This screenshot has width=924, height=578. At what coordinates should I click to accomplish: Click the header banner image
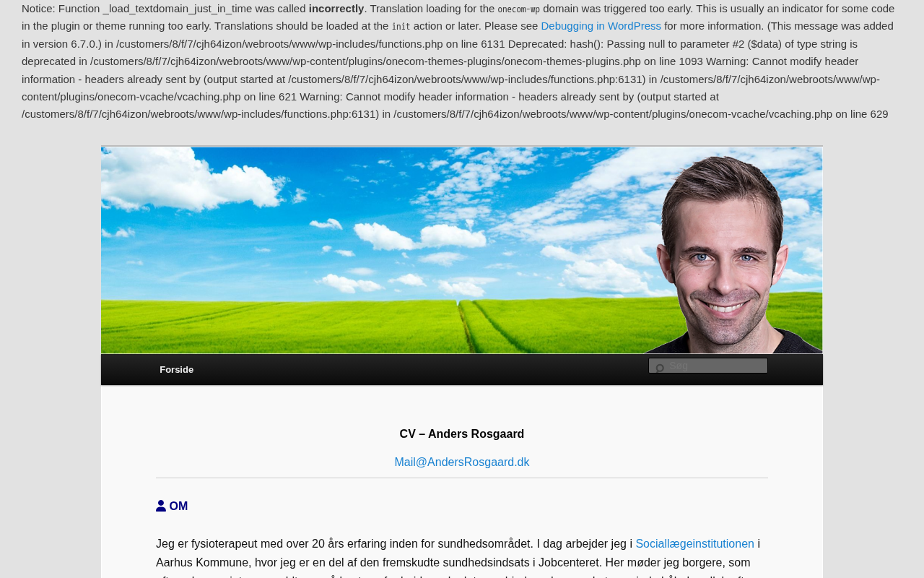pyautogui.click(x=462, y=250)
